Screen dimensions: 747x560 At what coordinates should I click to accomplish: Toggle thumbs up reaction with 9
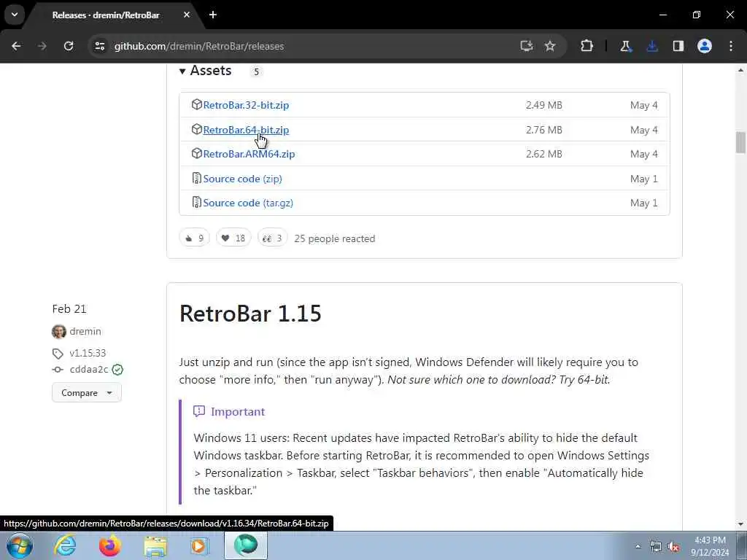click(194, 238)
